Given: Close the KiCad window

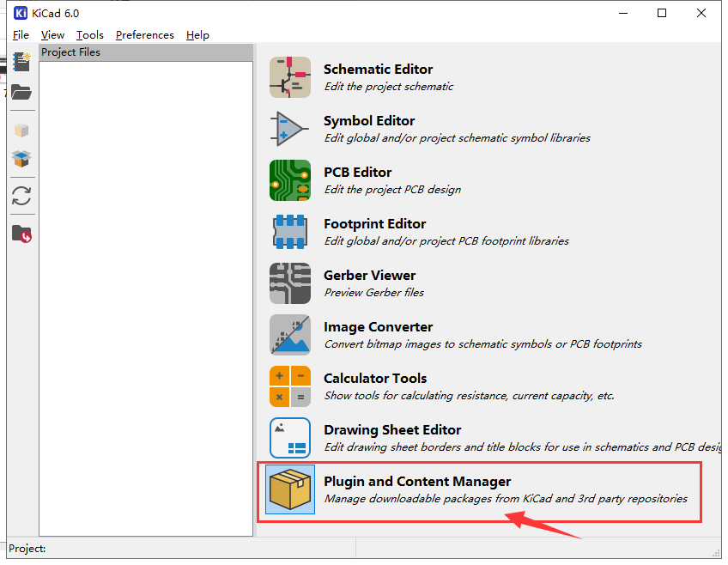Looking at the screenshot, I should (701, 13).
